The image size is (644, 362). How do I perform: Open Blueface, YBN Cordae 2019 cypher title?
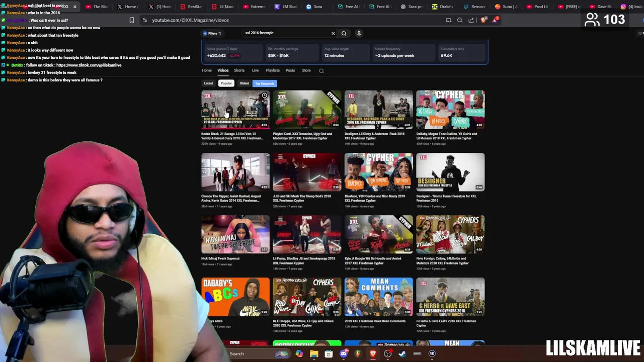(x=375, y=198)
